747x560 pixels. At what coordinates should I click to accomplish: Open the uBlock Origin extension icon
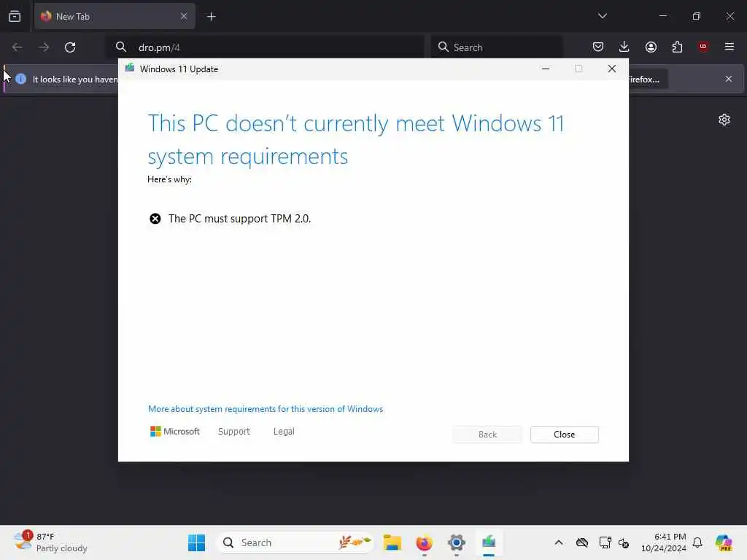pos(703,47)
